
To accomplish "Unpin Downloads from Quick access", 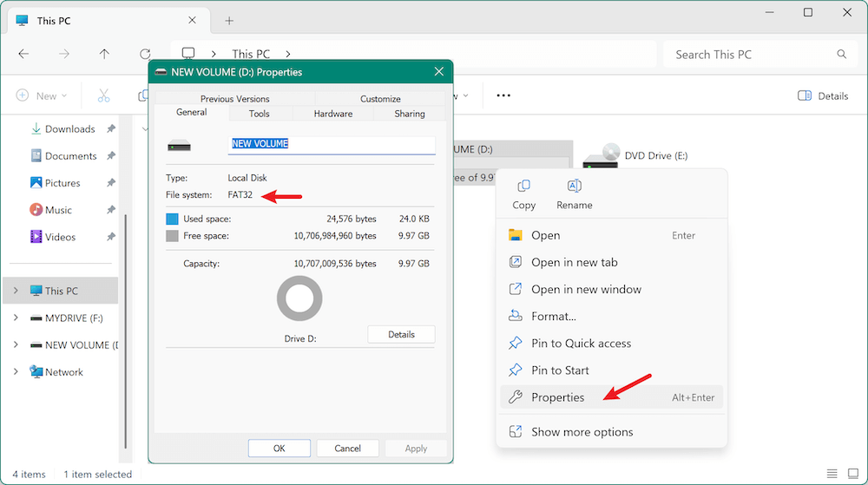I will click(111, 129).
